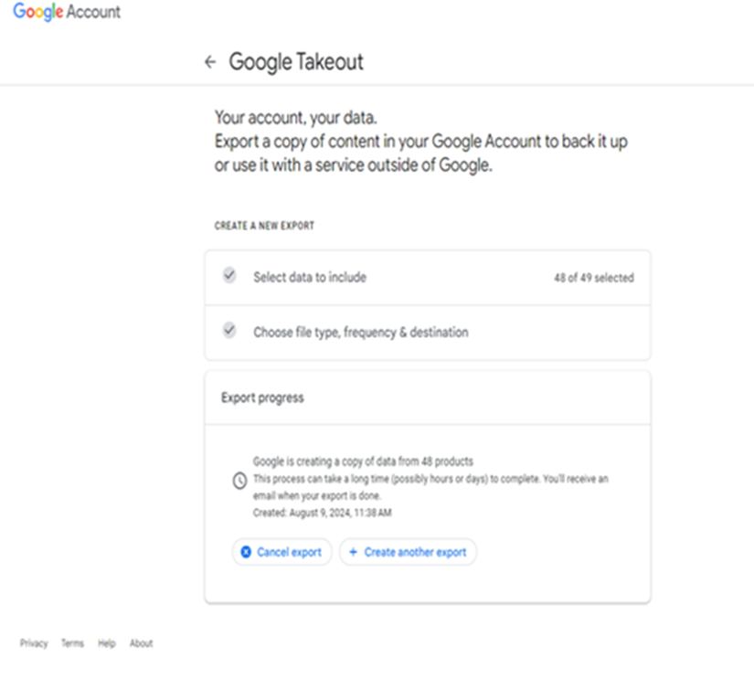Image resolution: width=754 pixels, height=700 pixels.
Task: Click the export created date text
Action: [323, 513]
